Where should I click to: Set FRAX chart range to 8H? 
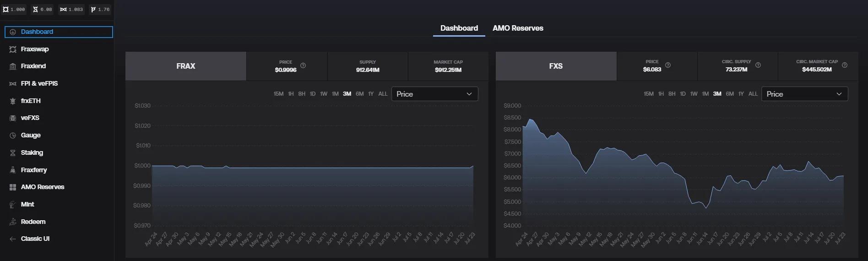[x=302, y=94]
